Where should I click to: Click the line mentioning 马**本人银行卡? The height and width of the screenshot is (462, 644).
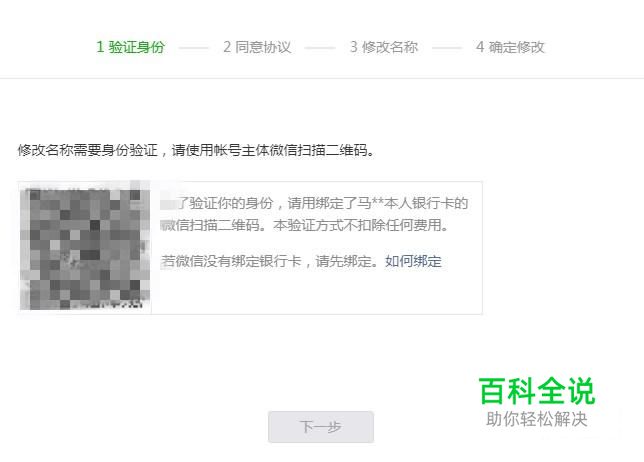point(314,203)
